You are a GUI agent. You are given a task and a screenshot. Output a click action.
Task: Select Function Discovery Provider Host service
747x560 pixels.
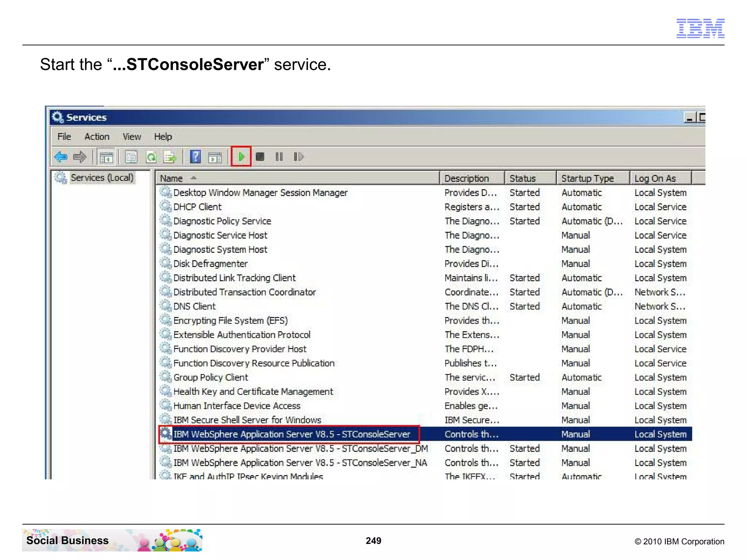point(425,349)
